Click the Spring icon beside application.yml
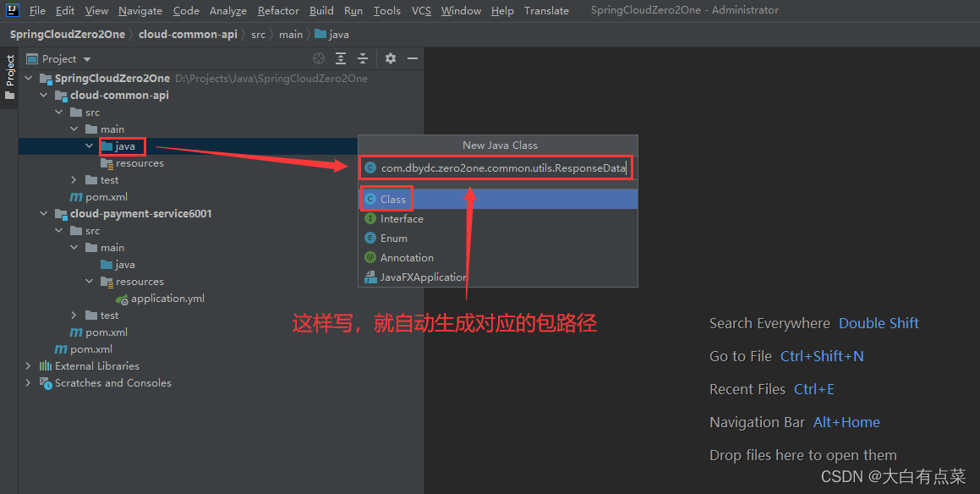 pos(122,299)
